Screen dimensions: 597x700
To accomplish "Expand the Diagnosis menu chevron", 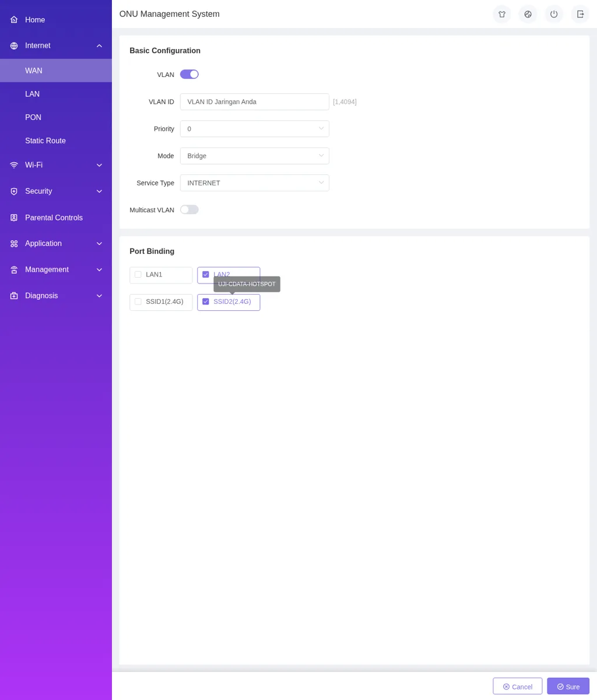I will [99, 296].
